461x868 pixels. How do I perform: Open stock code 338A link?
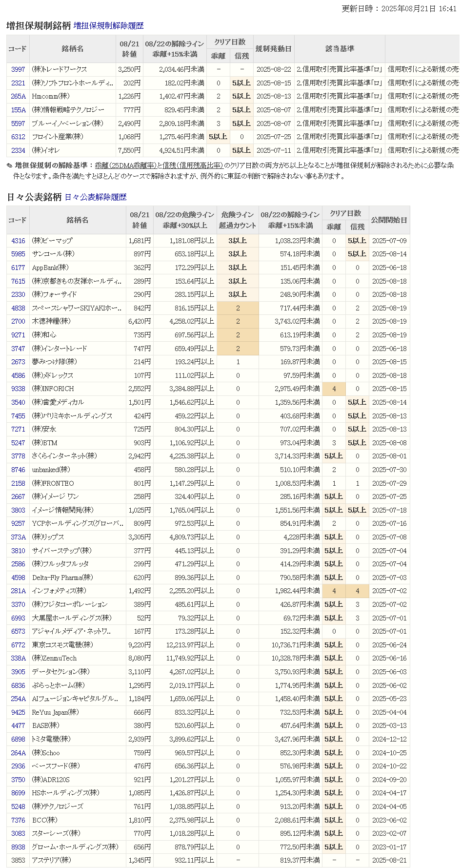pos(18,658)
